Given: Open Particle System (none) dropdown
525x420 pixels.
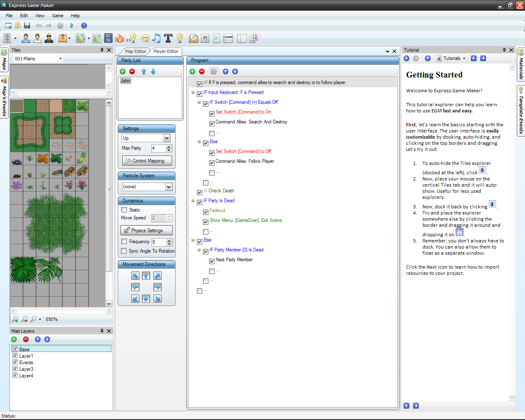Looking at the screenshot, I should point(169,187).
